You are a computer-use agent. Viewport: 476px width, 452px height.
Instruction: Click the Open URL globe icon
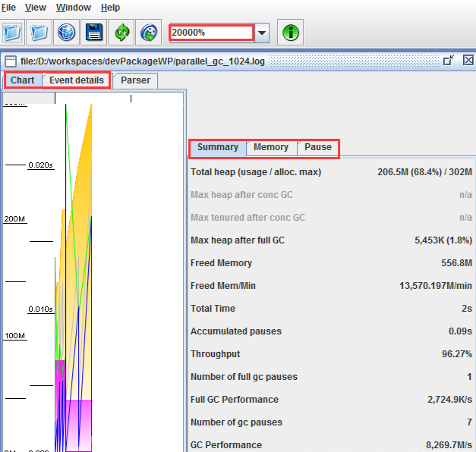click(67, 33)
